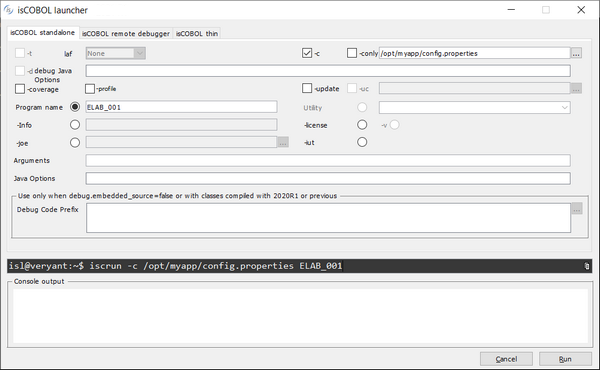Uncheck the -c option
Viewport: 600px width, 370px height.
(x=307, y=53)
